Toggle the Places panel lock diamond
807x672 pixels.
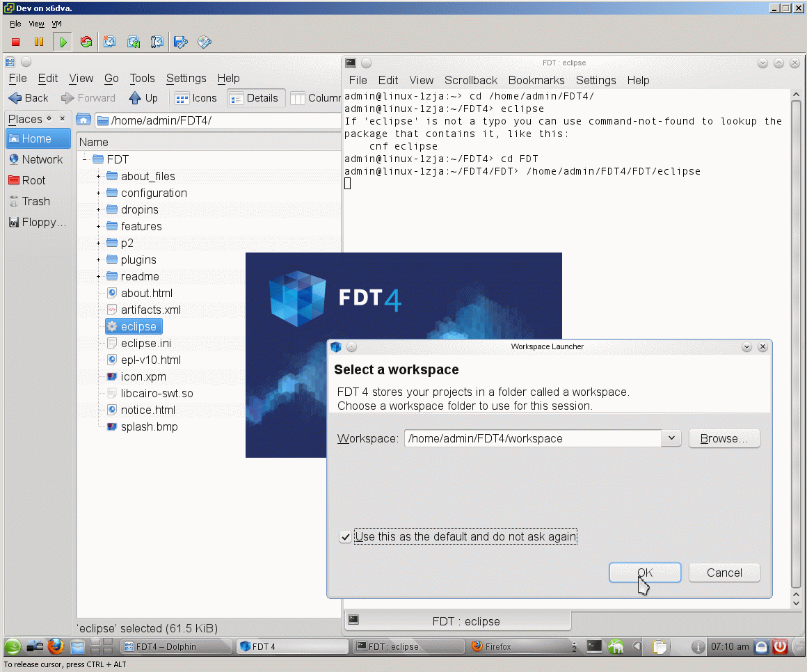[x=49, y=118]
